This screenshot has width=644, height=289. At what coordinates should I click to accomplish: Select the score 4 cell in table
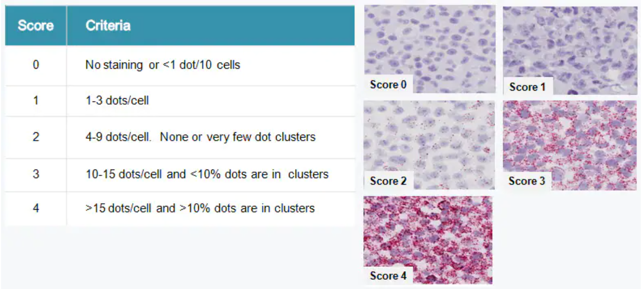(36, 208)
